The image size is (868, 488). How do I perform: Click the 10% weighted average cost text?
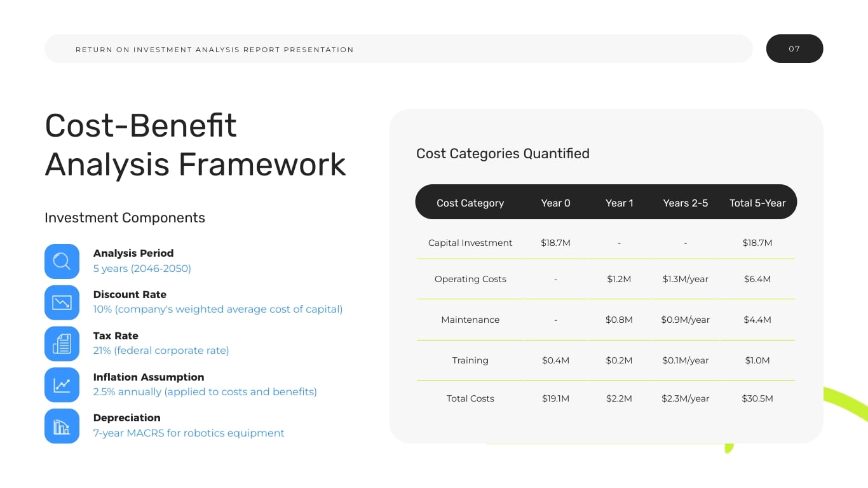tap(218, 309)
